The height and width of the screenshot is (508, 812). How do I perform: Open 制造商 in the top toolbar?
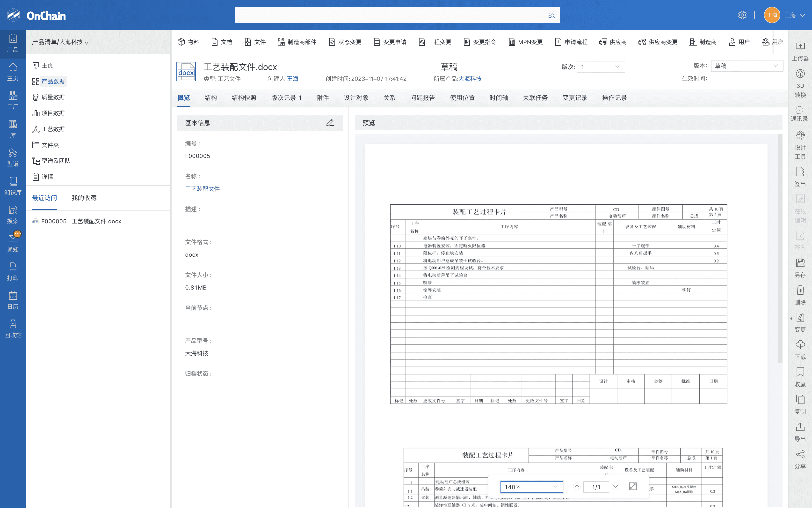[703, 42]
